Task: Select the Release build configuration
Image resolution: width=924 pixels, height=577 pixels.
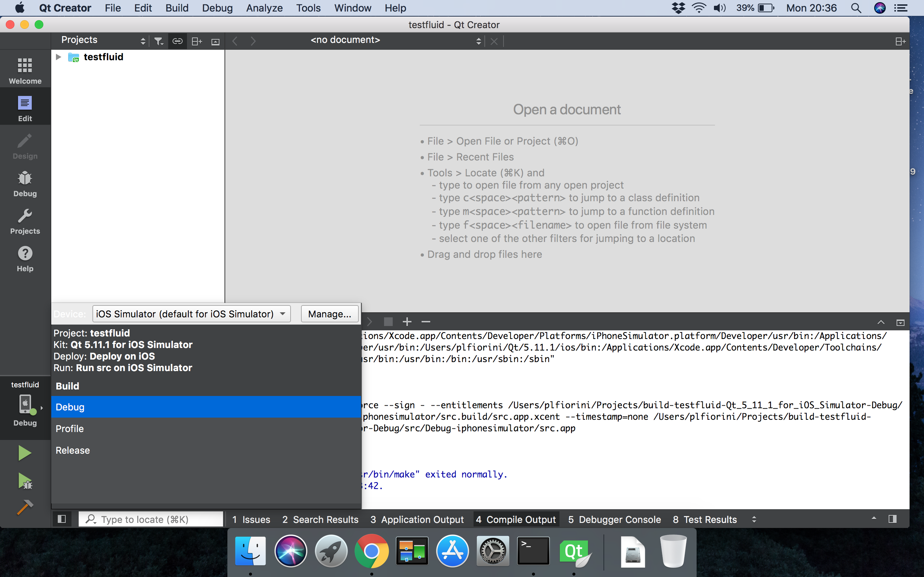Action: [x=72, y=450]
